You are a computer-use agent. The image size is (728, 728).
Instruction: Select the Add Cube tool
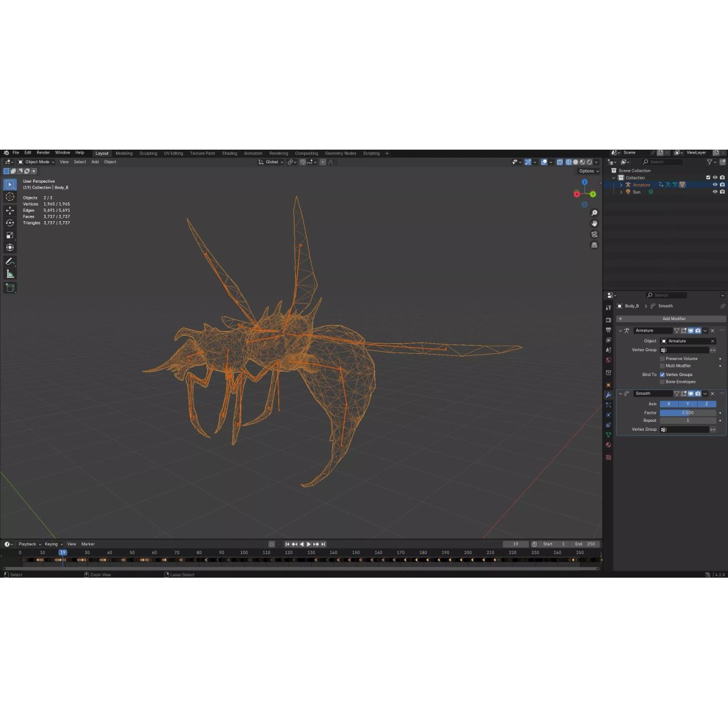(x=9, y=288)
